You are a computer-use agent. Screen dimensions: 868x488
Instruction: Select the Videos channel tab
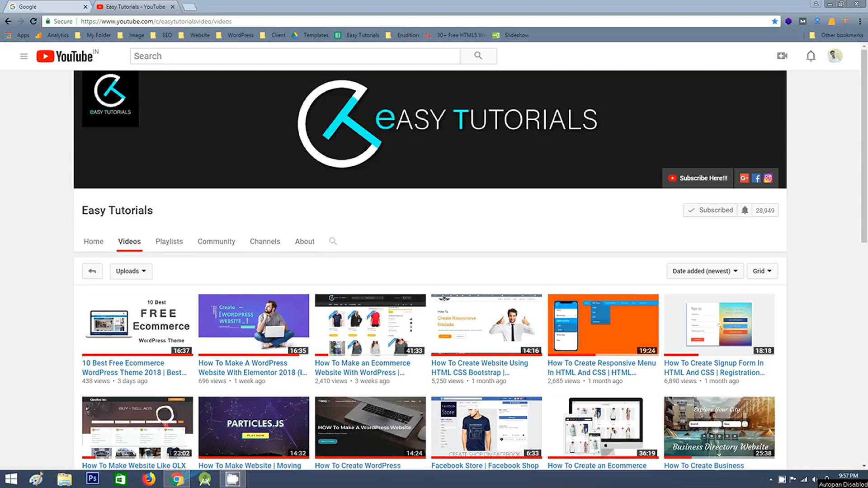(129, 241)
